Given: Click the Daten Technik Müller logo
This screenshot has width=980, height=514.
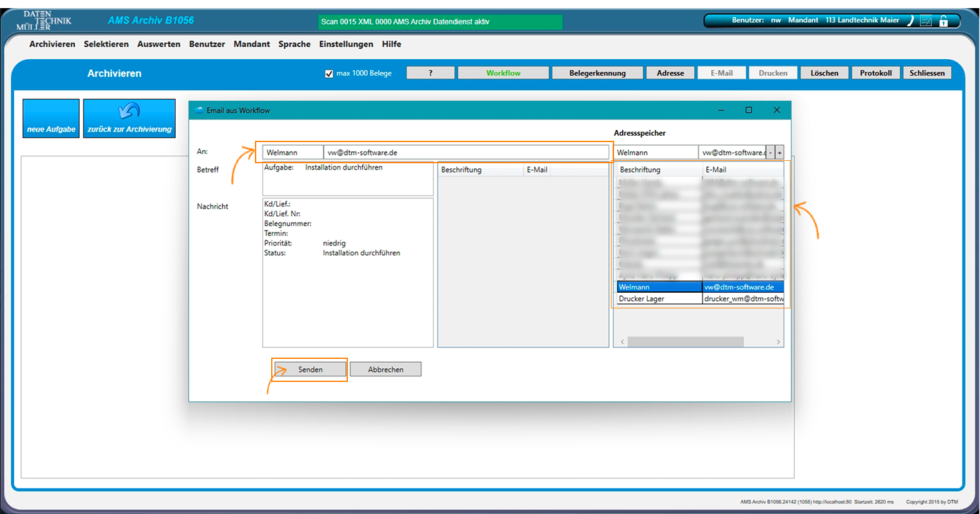Looking at the screenshot, I should click(x=44, y=21).
